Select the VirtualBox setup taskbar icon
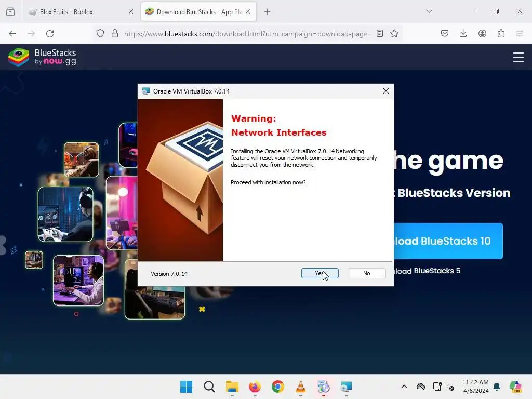The image size is (532, 399). (x=347, y=387)
